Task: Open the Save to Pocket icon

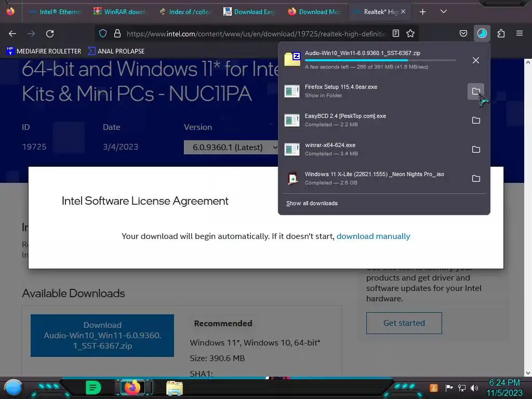Action: (463, 34)
